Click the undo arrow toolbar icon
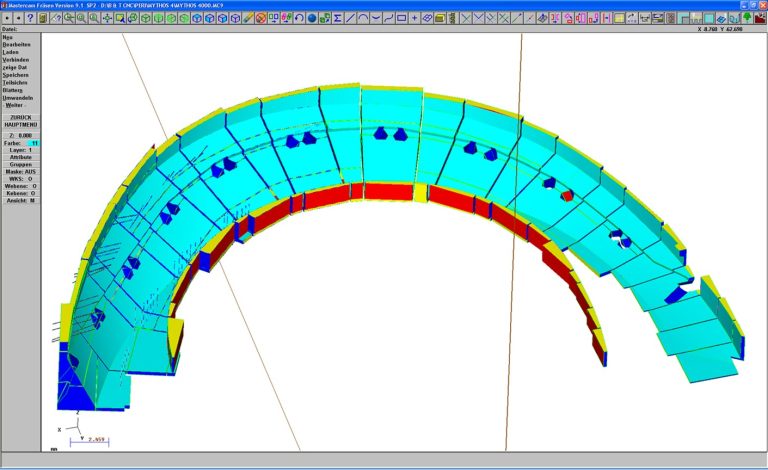Viewport: 768px width, 470px height. (297, 18)
